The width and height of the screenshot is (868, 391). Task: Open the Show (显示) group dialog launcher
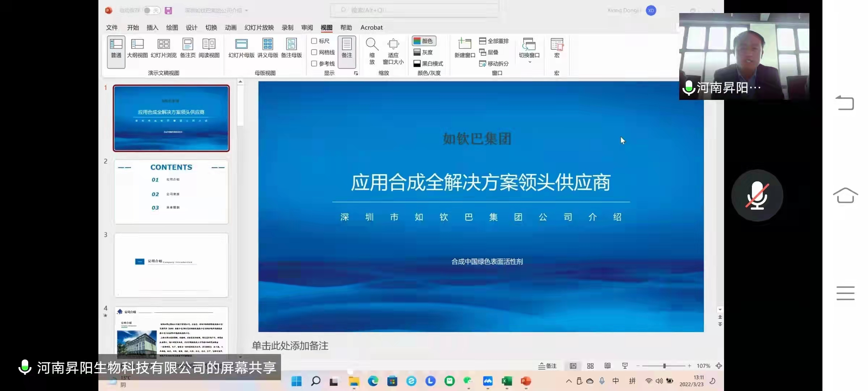coord(356,73)
